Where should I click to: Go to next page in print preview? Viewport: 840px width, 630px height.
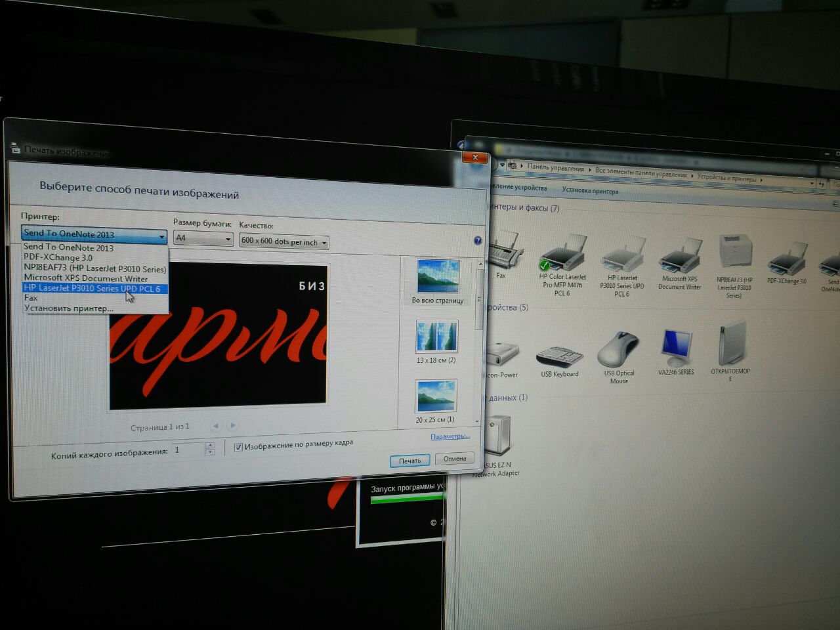tap(233, 425)
